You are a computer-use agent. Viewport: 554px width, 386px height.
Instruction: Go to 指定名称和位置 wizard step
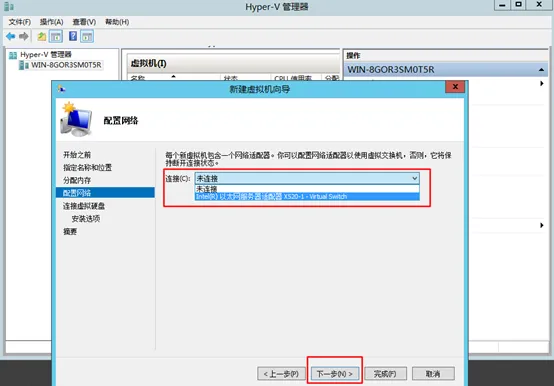pos(87,167)
